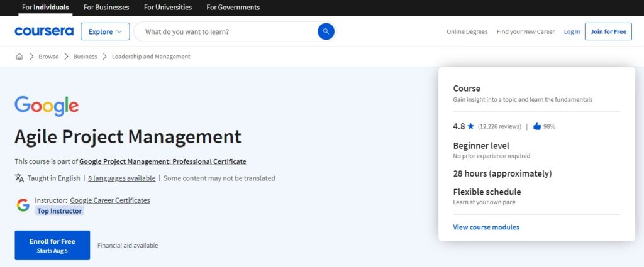
Task: Click the Google logo above course title
Action: (47, 106)
